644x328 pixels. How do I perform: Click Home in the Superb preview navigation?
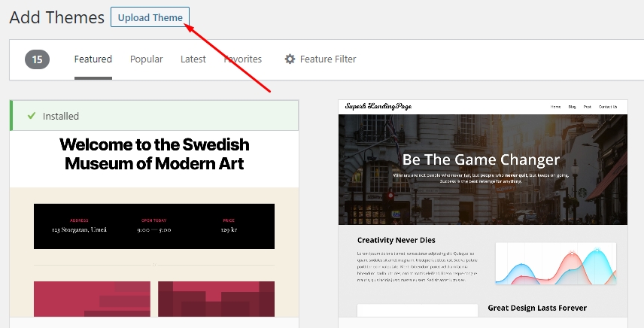point(555,107)
